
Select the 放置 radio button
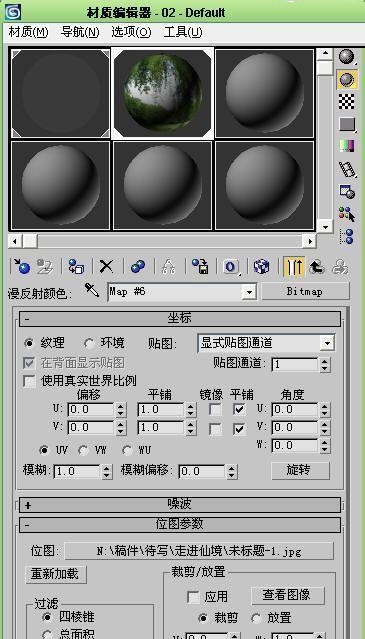point(255,618)
